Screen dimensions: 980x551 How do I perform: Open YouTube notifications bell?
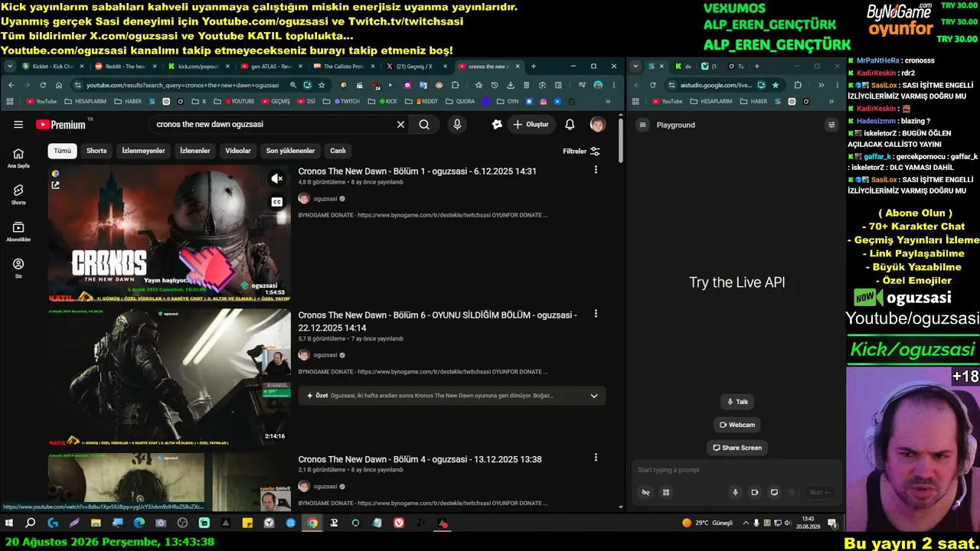(x=570, y=125)
